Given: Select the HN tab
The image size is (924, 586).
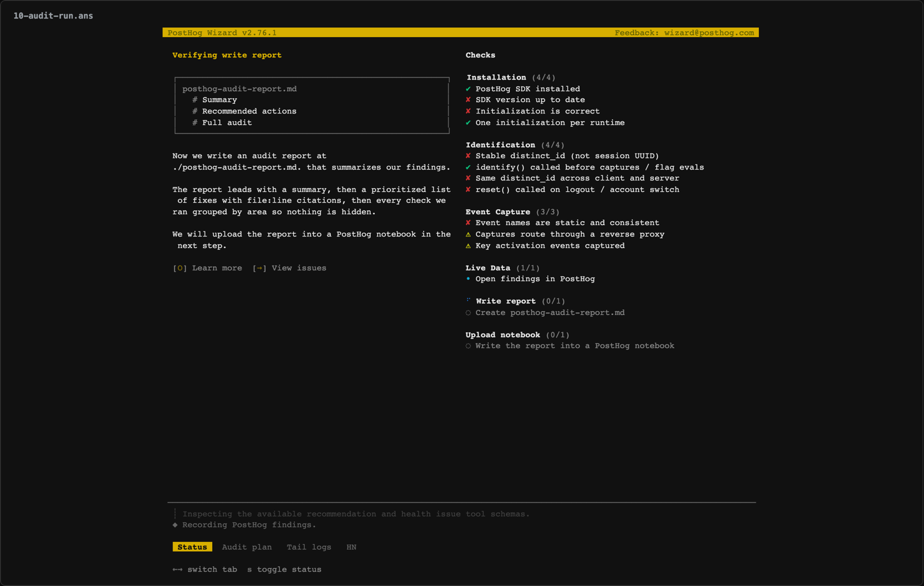Looking at the screenshot, I should coord(351,547).
